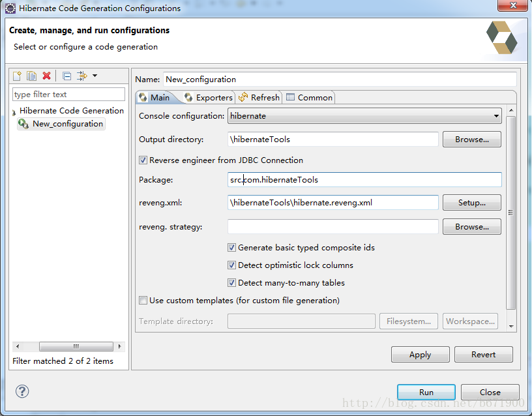Click the scroll down arrow in Main tab
532x416 pixels.
point(511,327)
